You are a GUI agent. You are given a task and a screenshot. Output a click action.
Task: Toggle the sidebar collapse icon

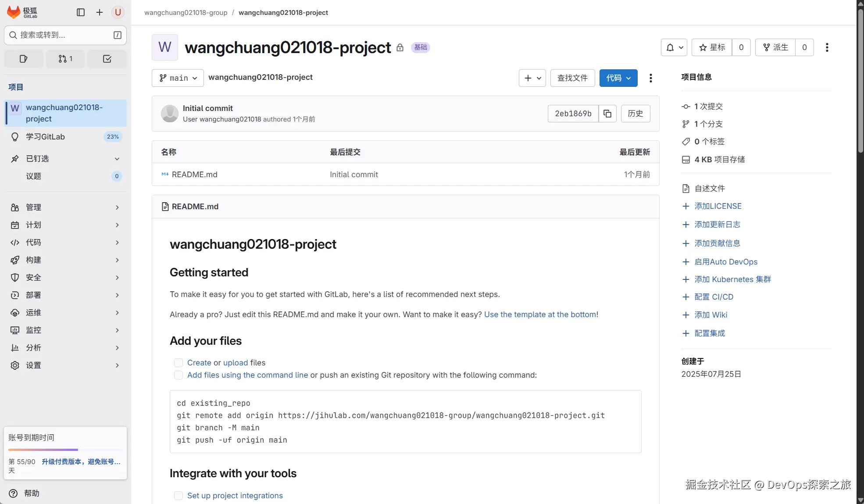[81, 12]
